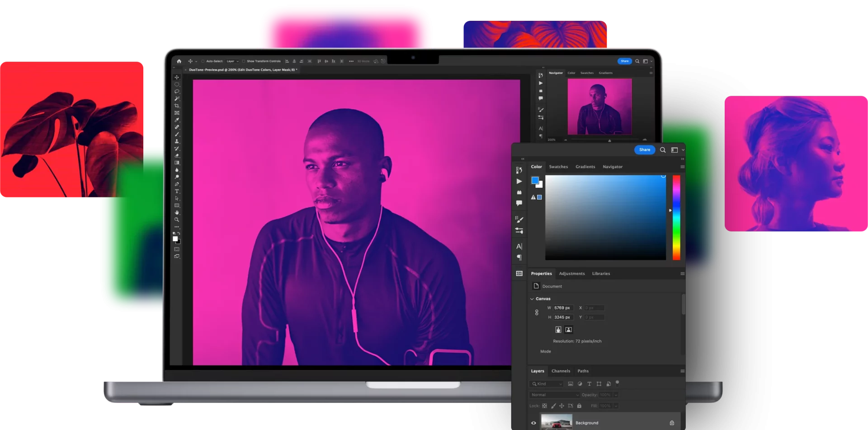
Task: Select the Eyedropper tool
Action: point(177,118)
